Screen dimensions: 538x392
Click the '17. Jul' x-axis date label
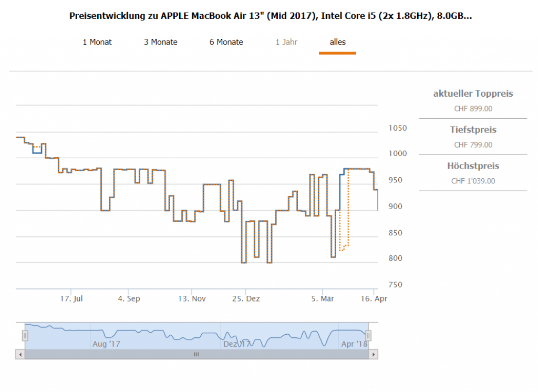71,298
